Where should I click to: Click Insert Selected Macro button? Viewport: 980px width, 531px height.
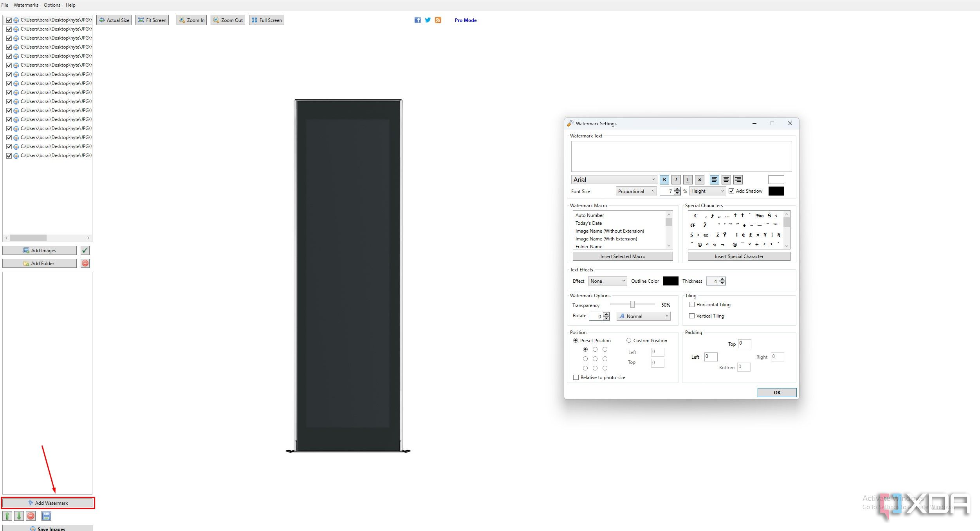(623, 256)
